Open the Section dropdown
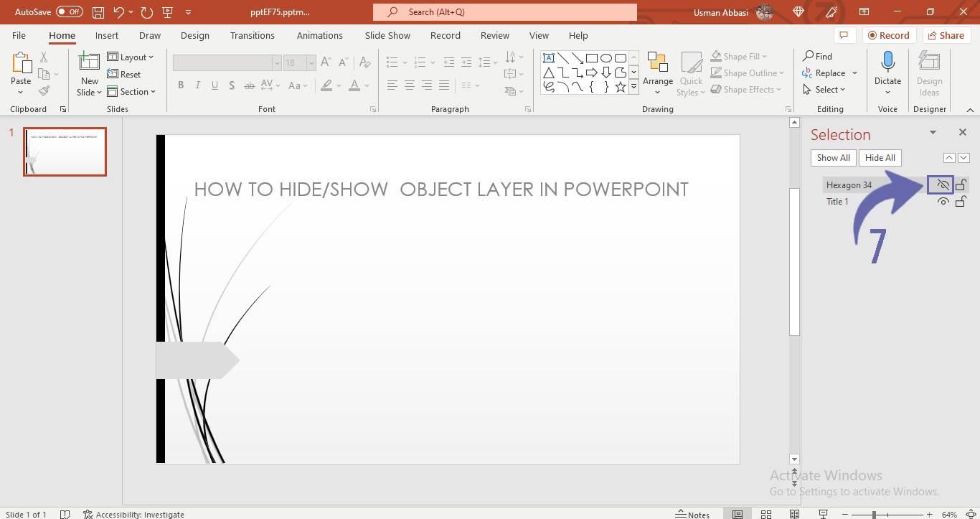This screenshot has height=519, width=980. [131, 92]
